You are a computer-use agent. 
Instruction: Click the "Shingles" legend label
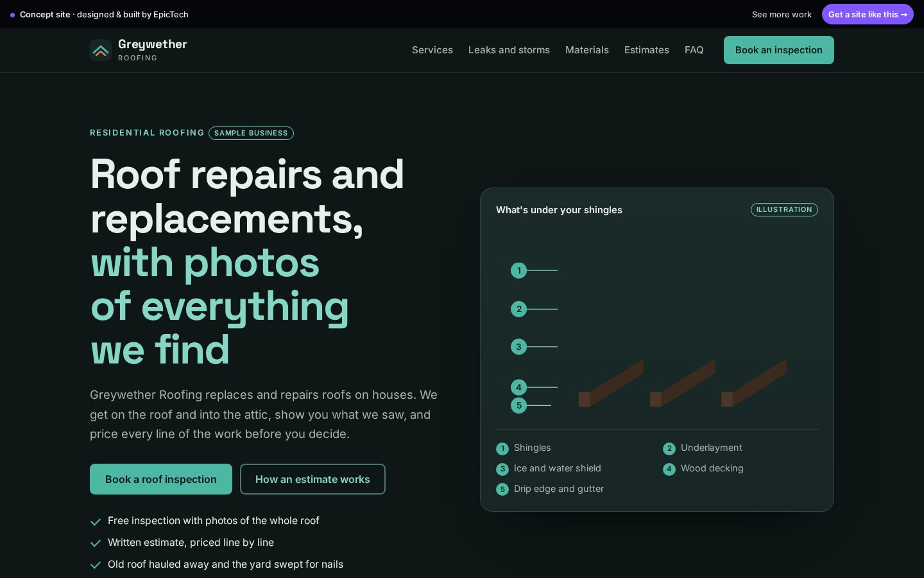533,448
